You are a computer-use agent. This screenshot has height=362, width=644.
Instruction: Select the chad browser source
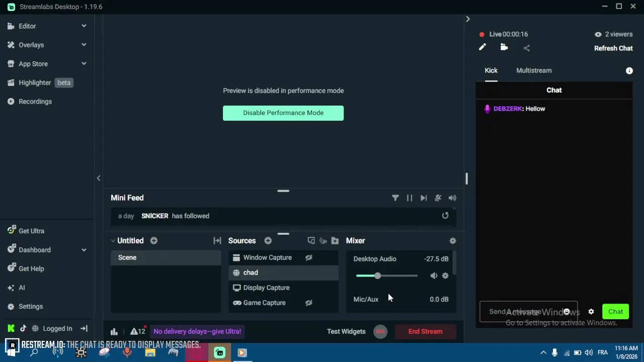click(284, 273)
